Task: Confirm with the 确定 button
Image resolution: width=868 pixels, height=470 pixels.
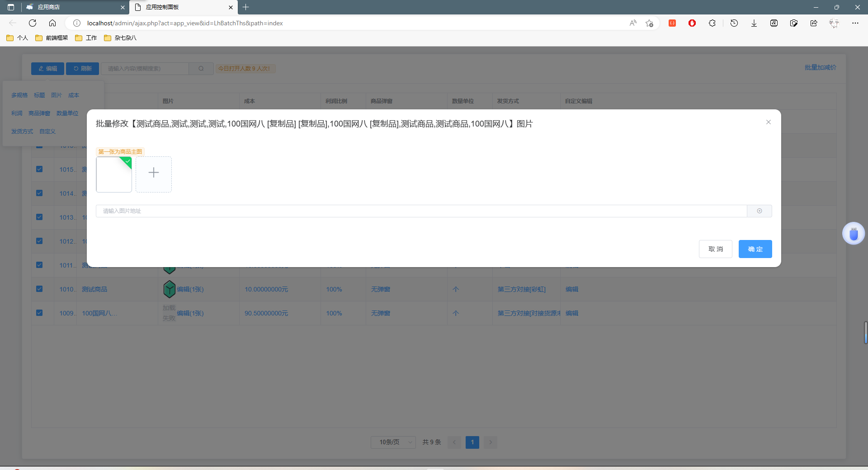Action: (x=755, y=249)
